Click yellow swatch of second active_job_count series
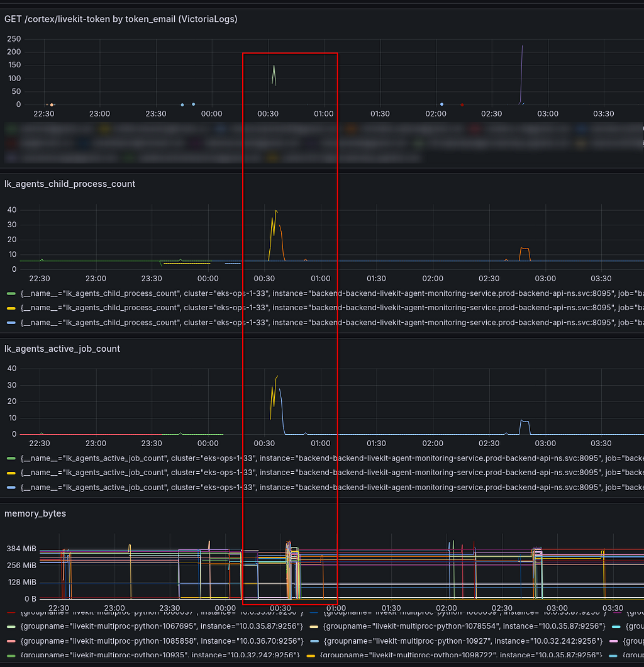 click(11, 473)
